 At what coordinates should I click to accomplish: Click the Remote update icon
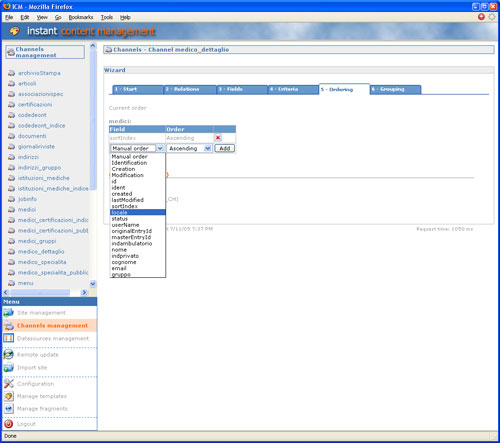(x=9, y=355)
